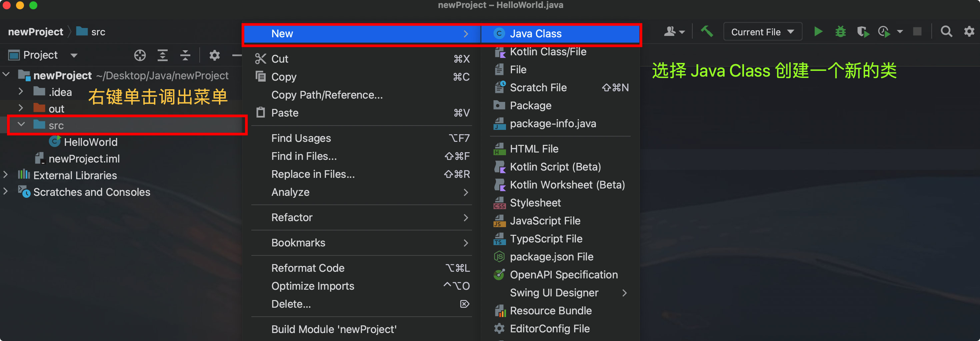Image resolution: width=980 pixels, height=341 pixels.
Task: Select EditorConfig File
Action: pyautogui.click(x=560, y=328)
